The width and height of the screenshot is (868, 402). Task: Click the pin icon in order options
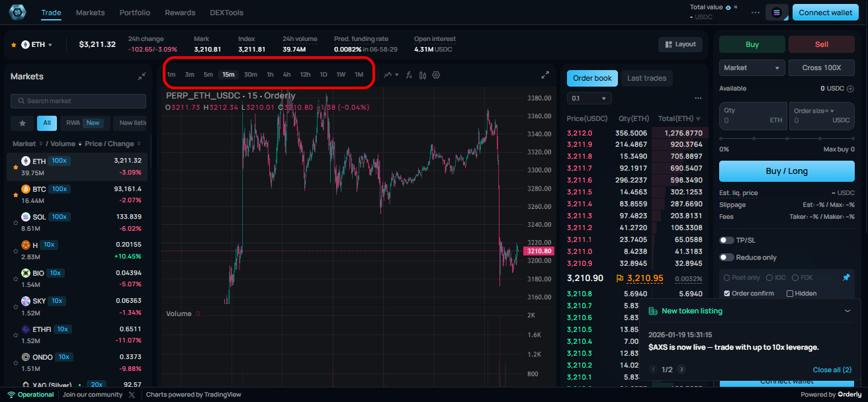click(846, 278)
